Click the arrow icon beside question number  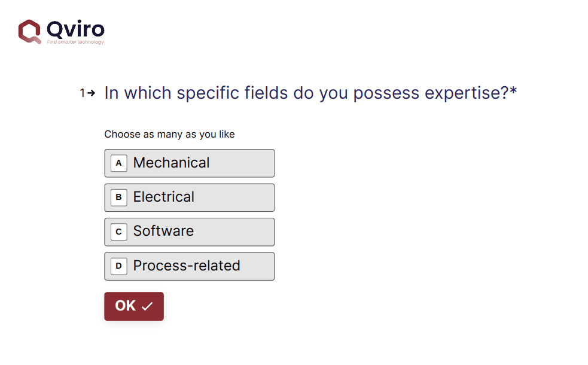[x=92, y=93]
